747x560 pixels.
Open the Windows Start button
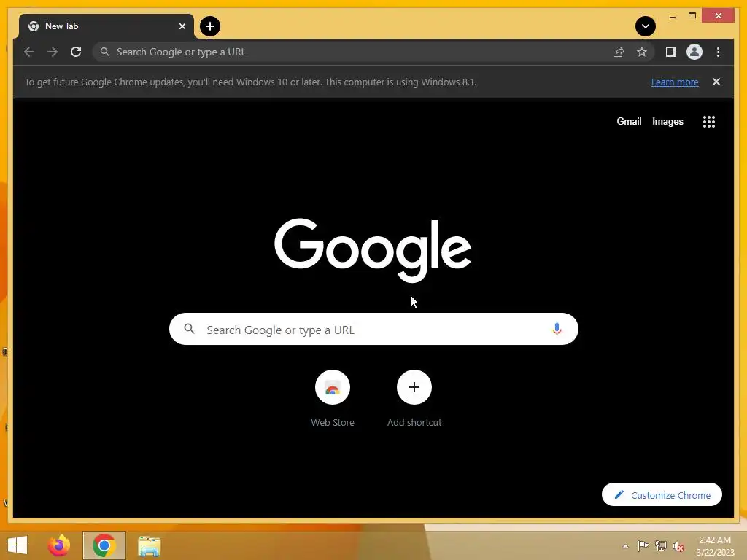tap(18, 545)
